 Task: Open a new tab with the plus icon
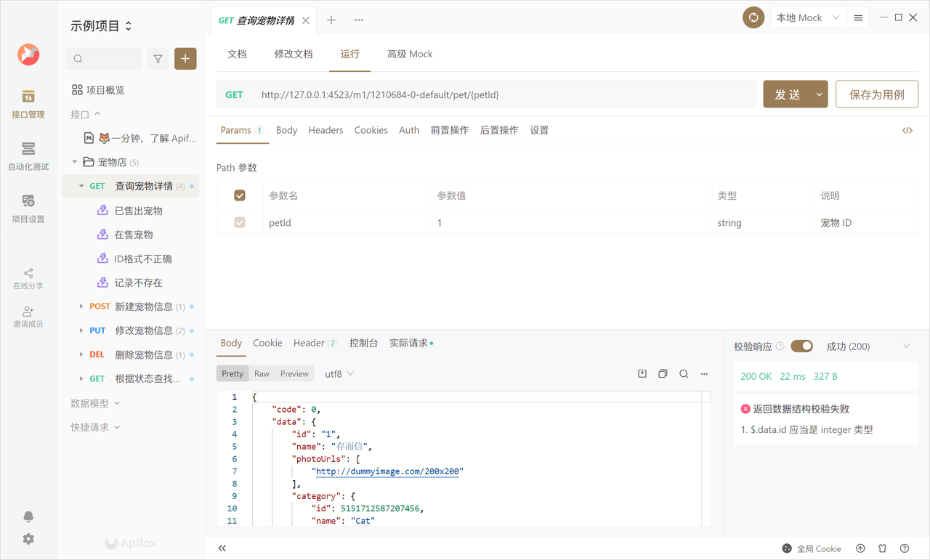point(331,20)
